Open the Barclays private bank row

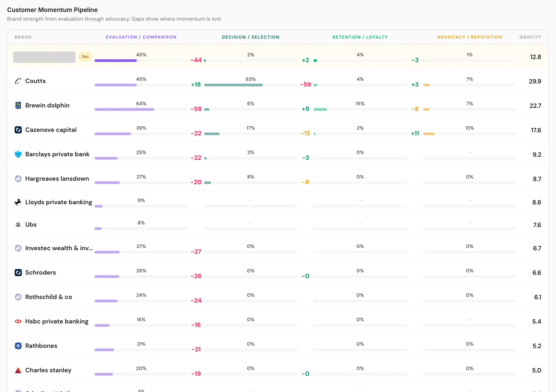(x=278, y=154)
